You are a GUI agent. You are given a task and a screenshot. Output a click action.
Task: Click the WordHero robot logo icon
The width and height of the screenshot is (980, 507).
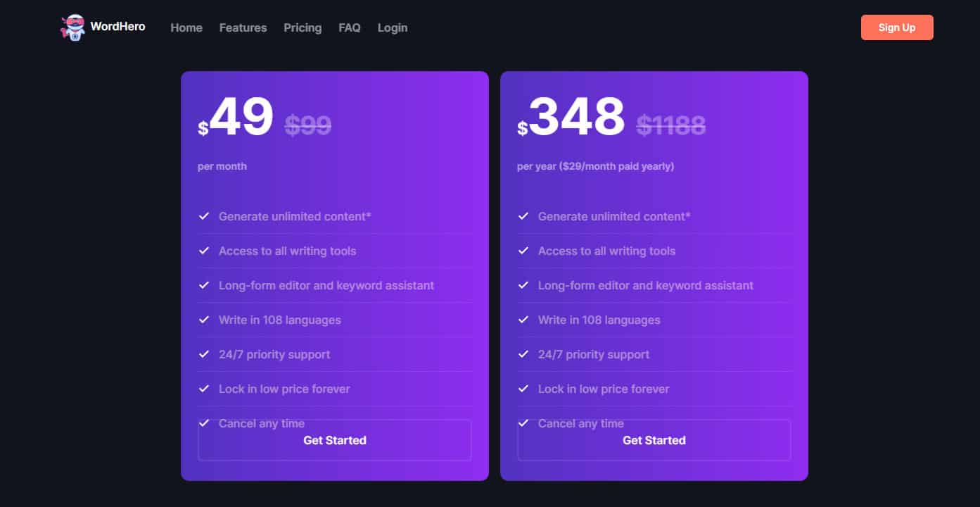[x=72, y=27]
